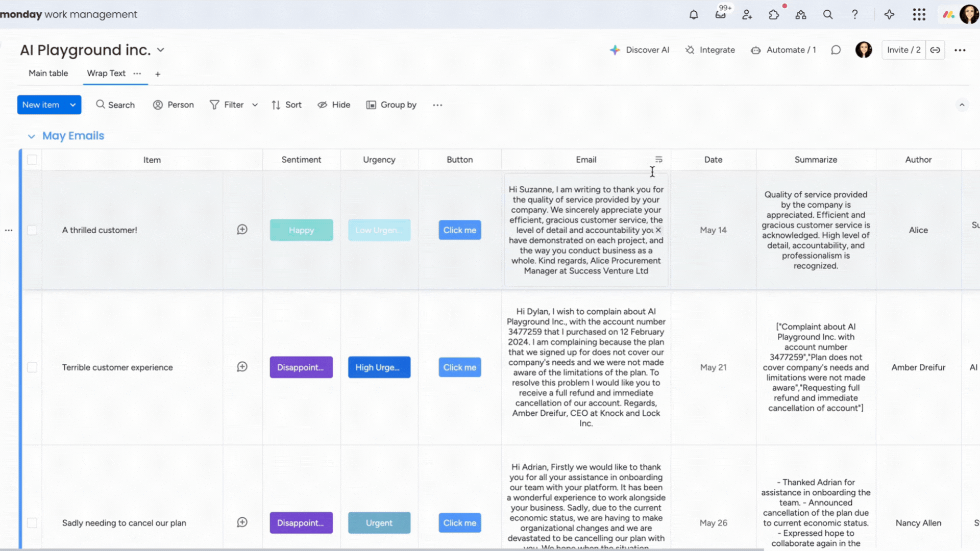Click the board owner avatar beside Invite
This screenshot has width=980, height=551.
point(863,50)
